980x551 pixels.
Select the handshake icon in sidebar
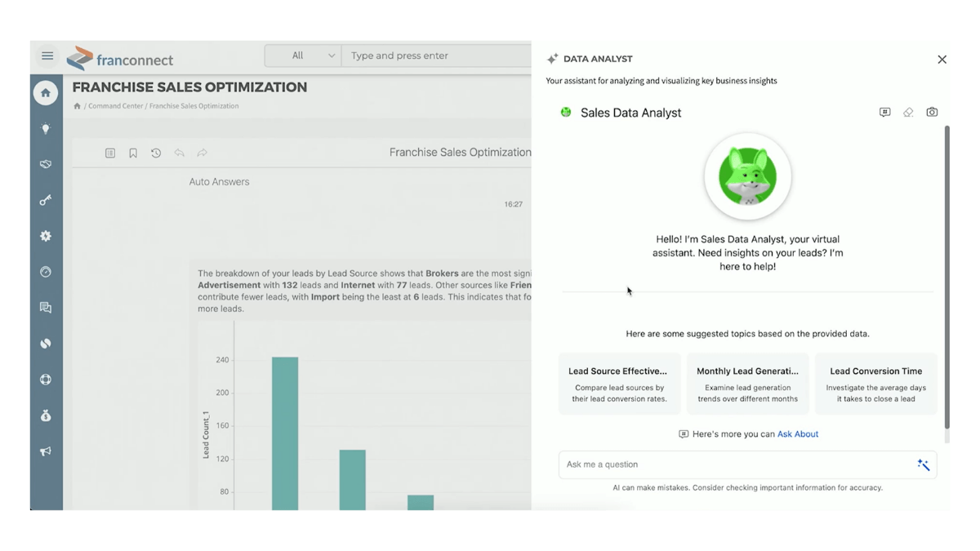[x=46, y=164]
